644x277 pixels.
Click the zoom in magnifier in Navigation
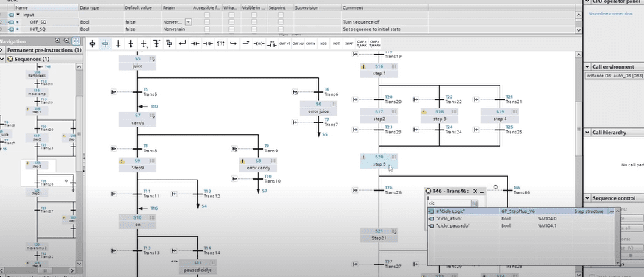pyautogui.click(x=58, y=41)
